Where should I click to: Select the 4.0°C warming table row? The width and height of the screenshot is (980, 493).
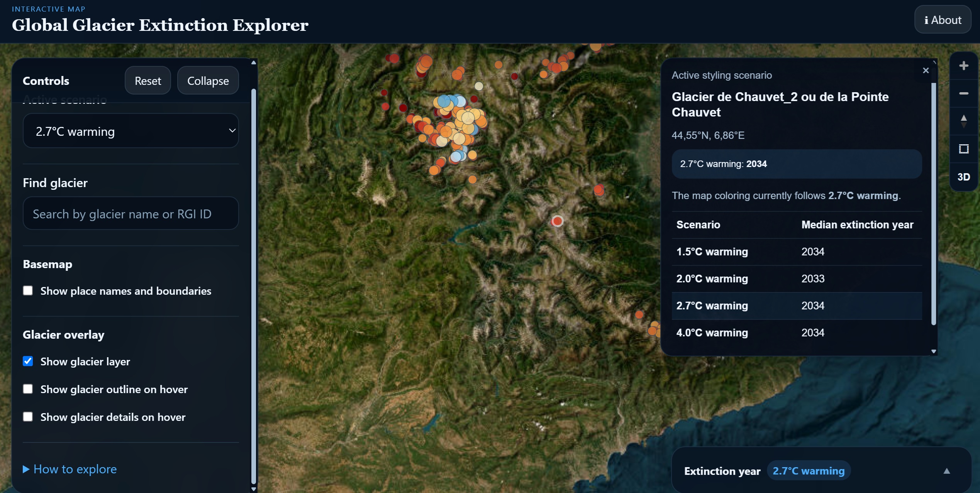pos(797,333)
